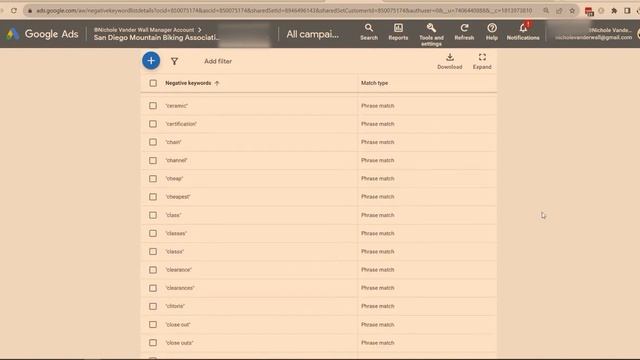Viewport: 640px width, 360px height.
Task: Check the 'channel' keyword row
Action: 153,160
